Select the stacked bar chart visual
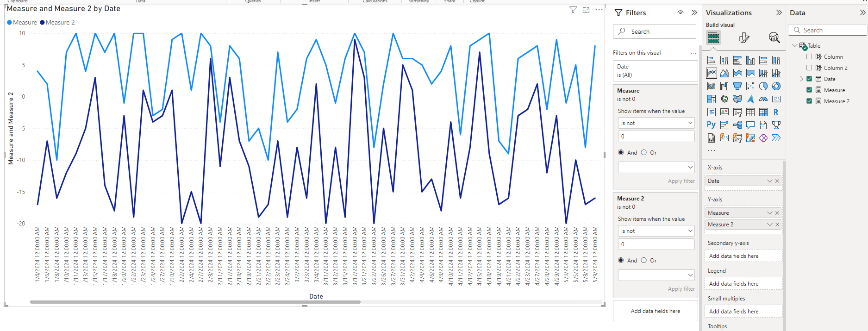Screen dimensions: 868x331 712,60
